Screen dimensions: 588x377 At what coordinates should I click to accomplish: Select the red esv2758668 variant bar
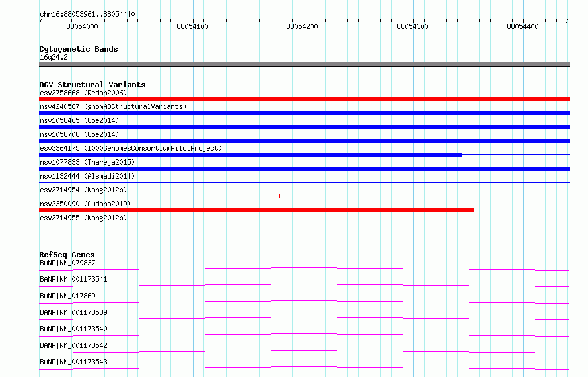pos(304,99)
